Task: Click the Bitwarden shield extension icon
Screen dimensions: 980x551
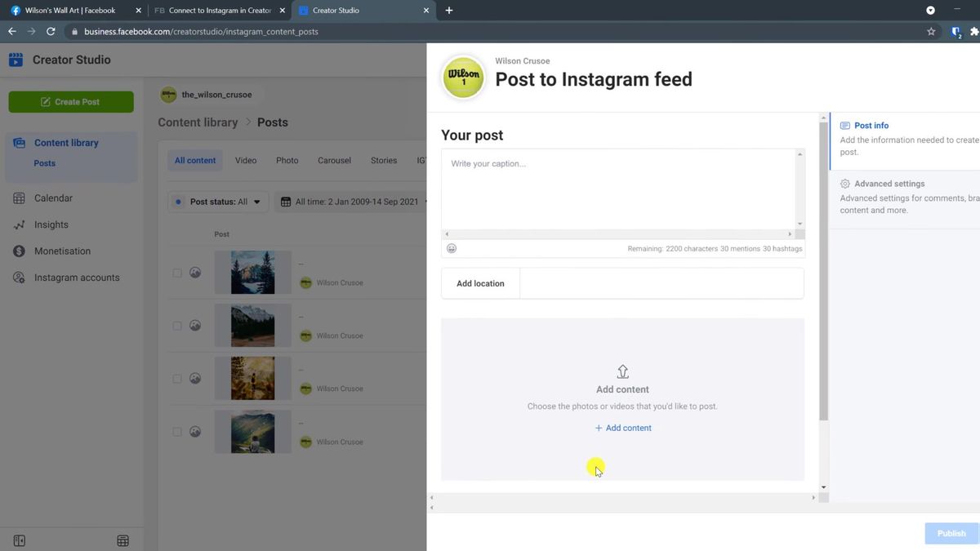Action: coord(956,33)
